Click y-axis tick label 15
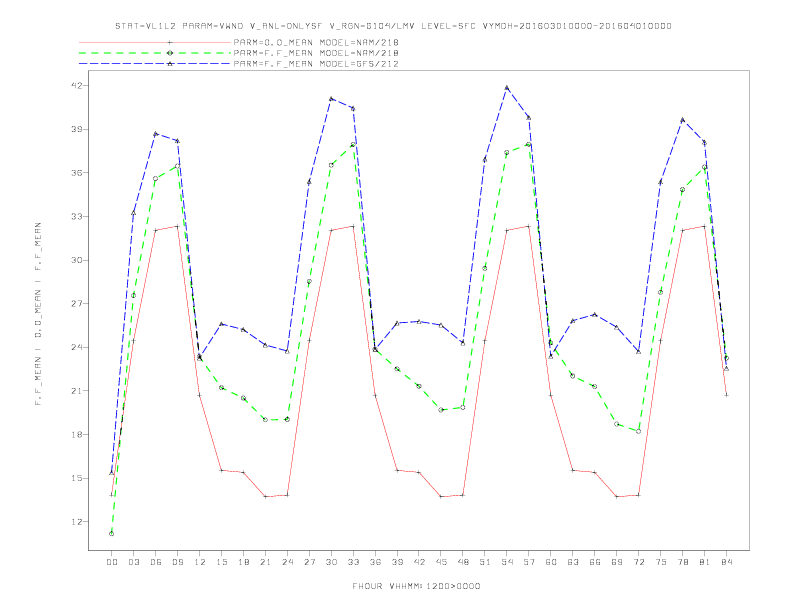The width and height of the screenshot is (792, 612). 76,478
